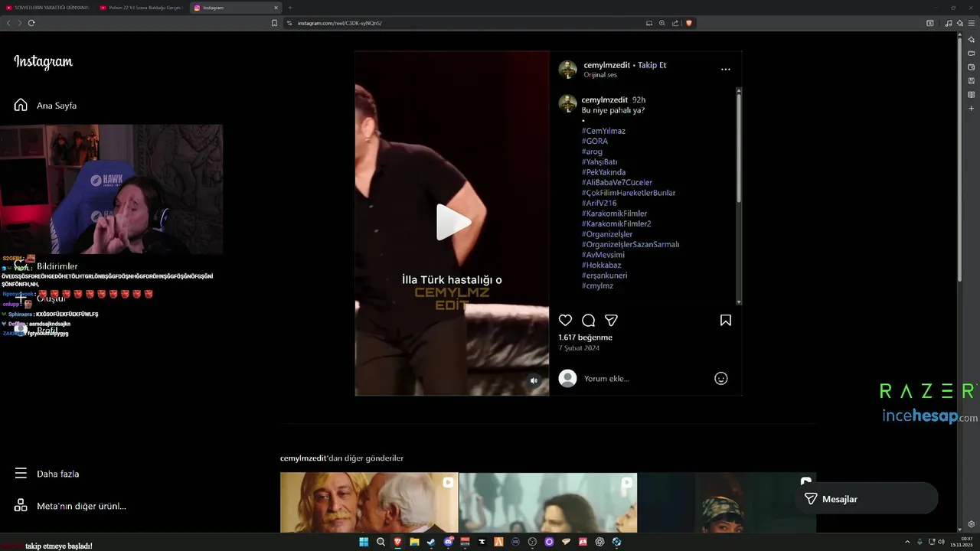Open the #erşankuneri hashtag
The height and width of the screenshot is (551, 980).
604,275
